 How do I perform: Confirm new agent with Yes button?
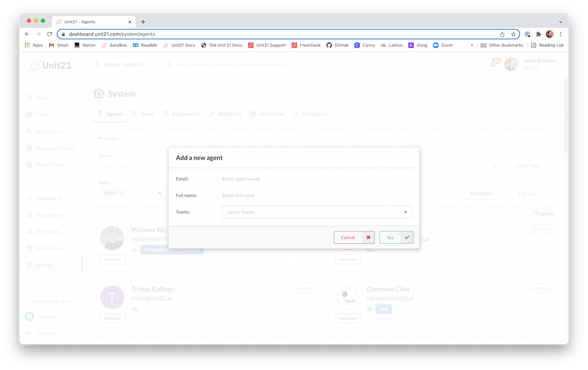point(396,237)
